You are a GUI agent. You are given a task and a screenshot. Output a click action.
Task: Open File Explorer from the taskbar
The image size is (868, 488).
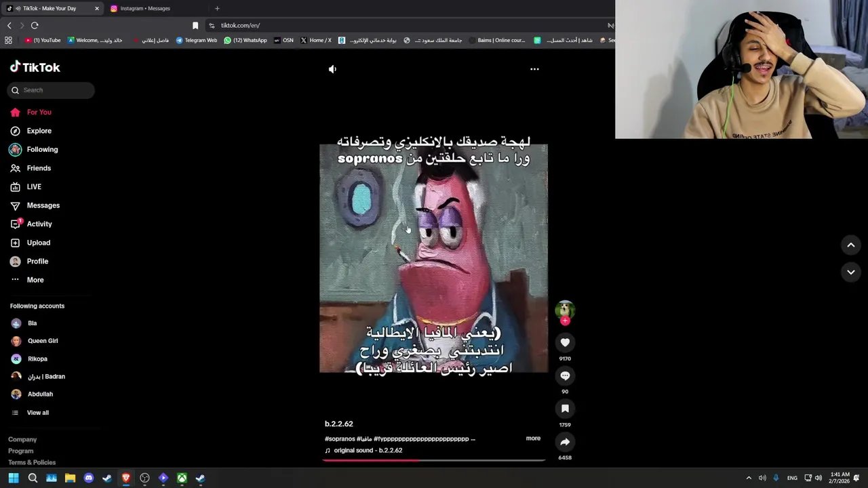(x=70, y=479)
